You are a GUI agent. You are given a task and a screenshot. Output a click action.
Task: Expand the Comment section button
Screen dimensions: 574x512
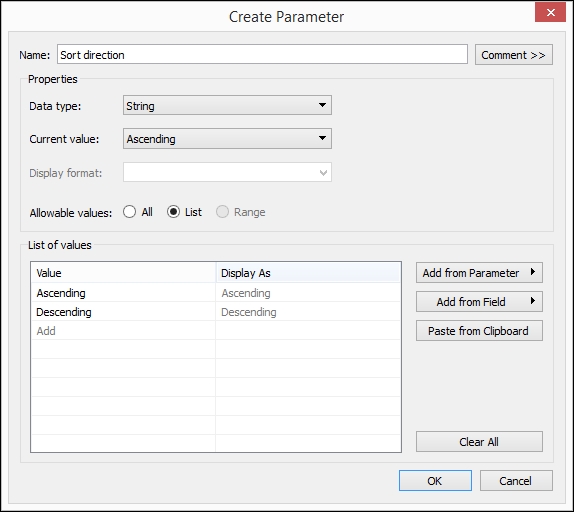[x=514, y=55]
